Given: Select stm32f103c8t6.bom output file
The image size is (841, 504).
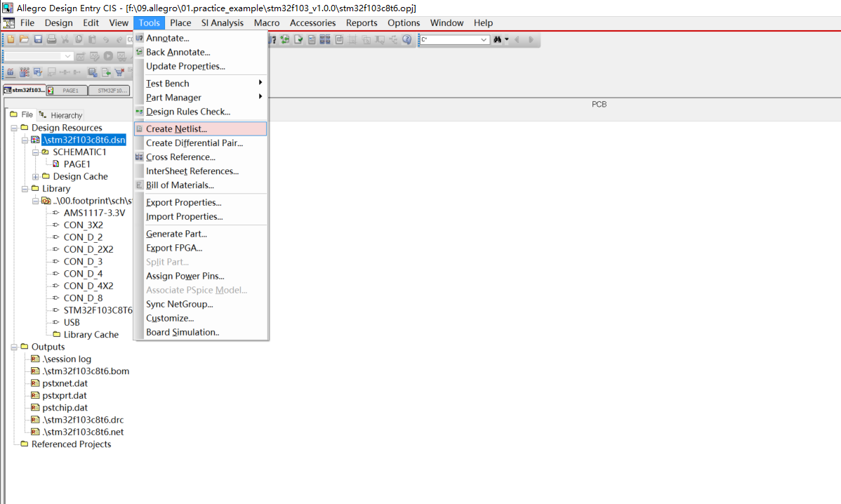Looking at the screenshot, I should click(x=86, y=371).
